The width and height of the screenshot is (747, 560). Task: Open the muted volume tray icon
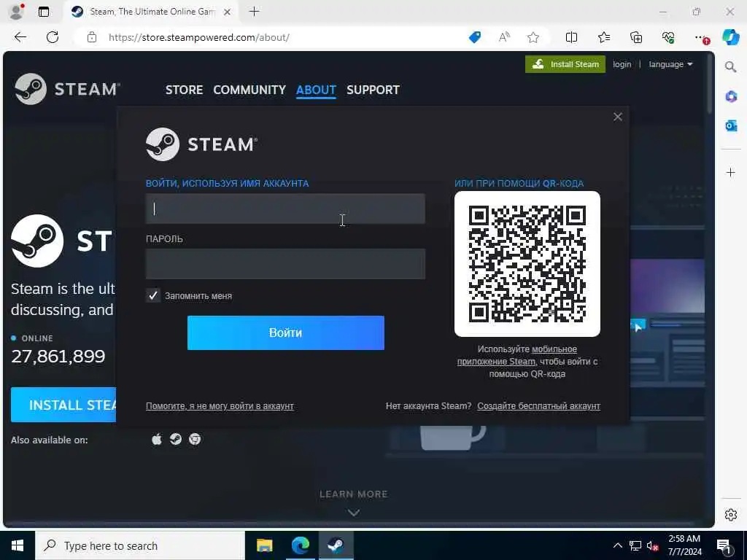pos(652,546)
